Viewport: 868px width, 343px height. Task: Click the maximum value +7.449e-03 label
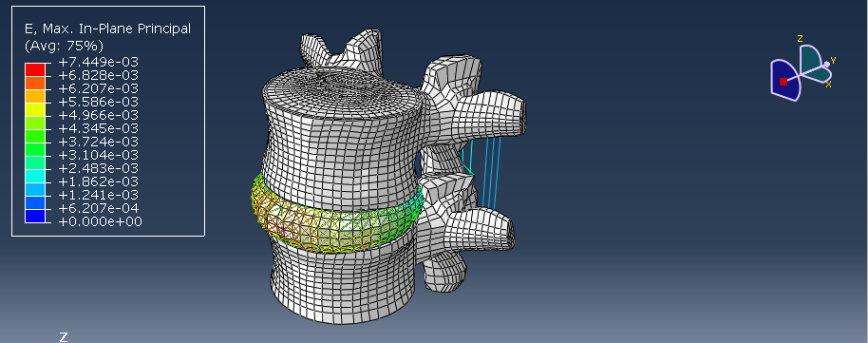click(x=98, y=62)
